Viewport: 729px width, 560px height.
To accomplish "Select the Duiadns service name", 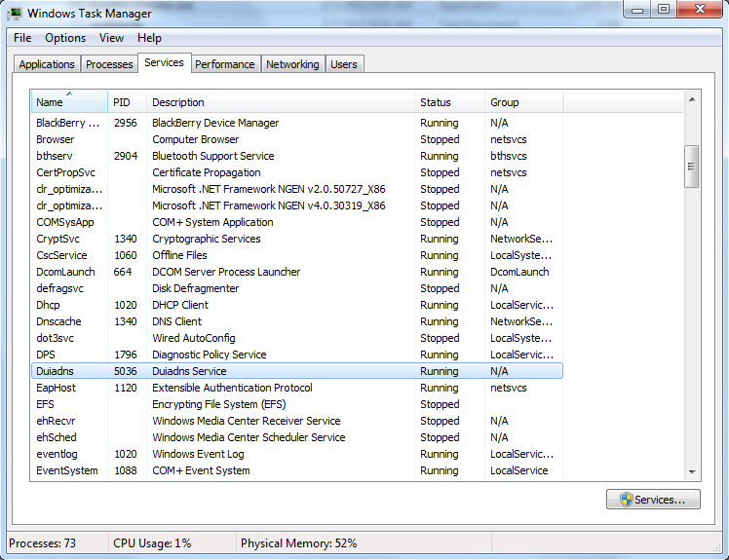I will tap(55, 371).
